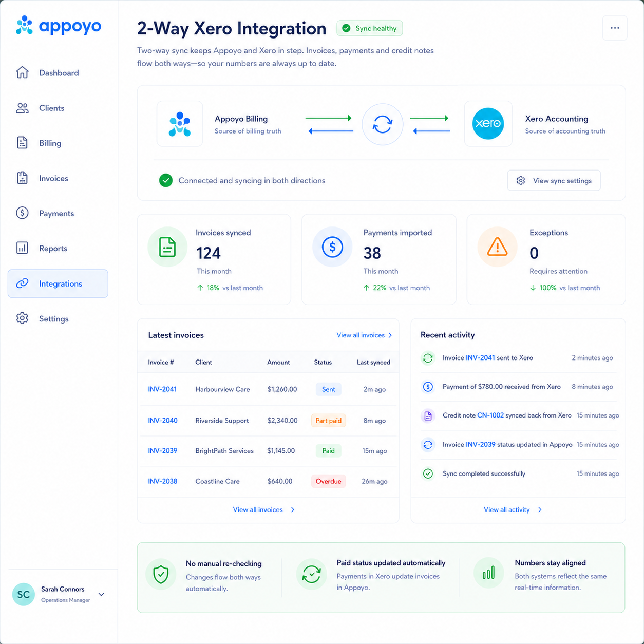This screenshot has height=644, width=644.
Task: Open the three-dot more options menu
Action: click(x=615, y=28)
